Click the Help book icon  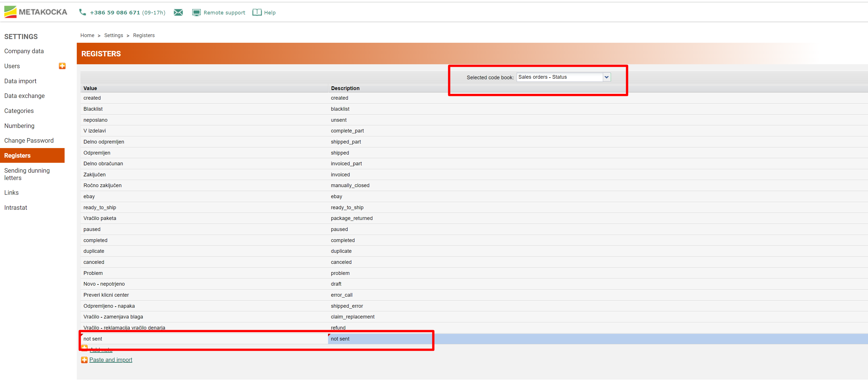tap(257, 13)
